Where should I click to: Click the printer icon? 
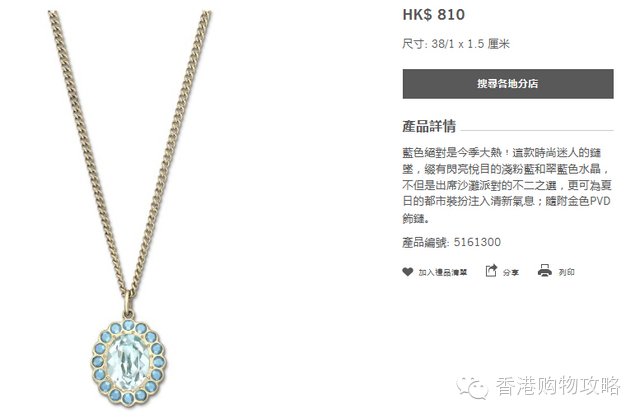(x=544, y=271)
